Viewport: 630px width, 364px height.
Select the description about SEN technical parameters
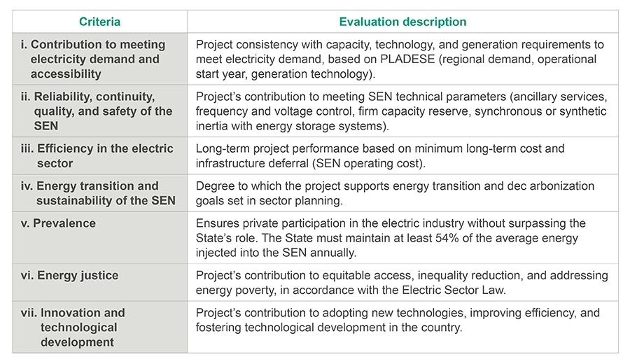tap(401, 111)
